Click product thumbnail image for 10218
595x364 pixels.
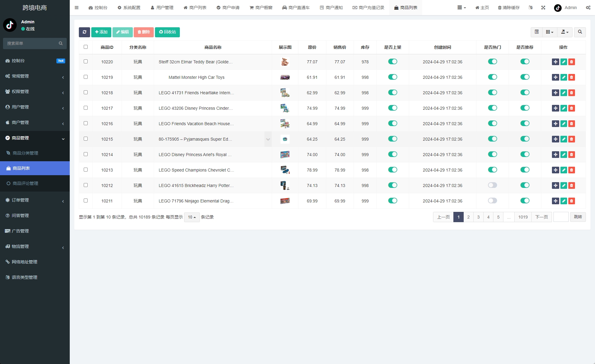click(285, 93)
